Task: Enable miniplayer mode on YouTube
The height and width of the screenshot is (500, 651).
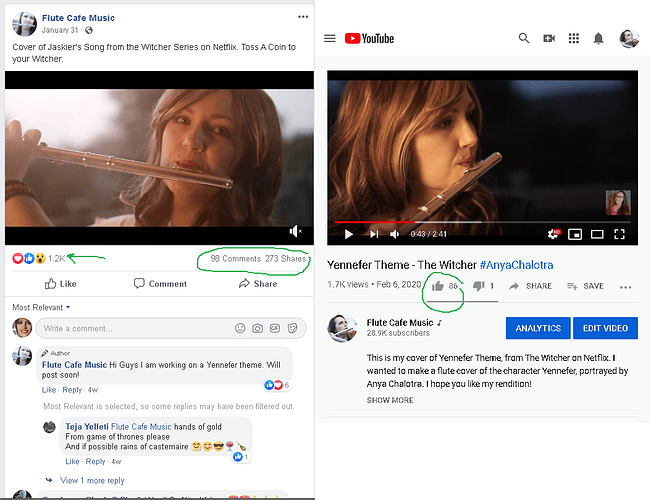Action: pos(575,234)
